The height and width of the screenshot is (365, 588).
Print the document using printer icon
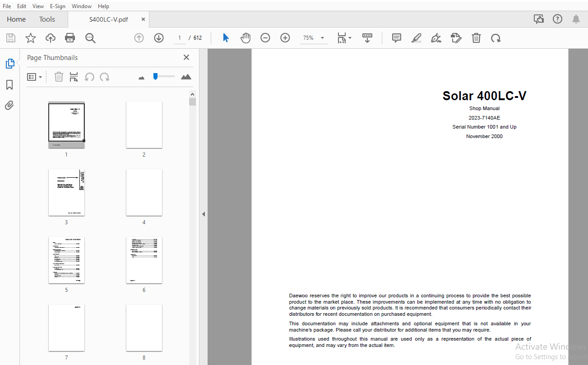[x=70, y=38]
